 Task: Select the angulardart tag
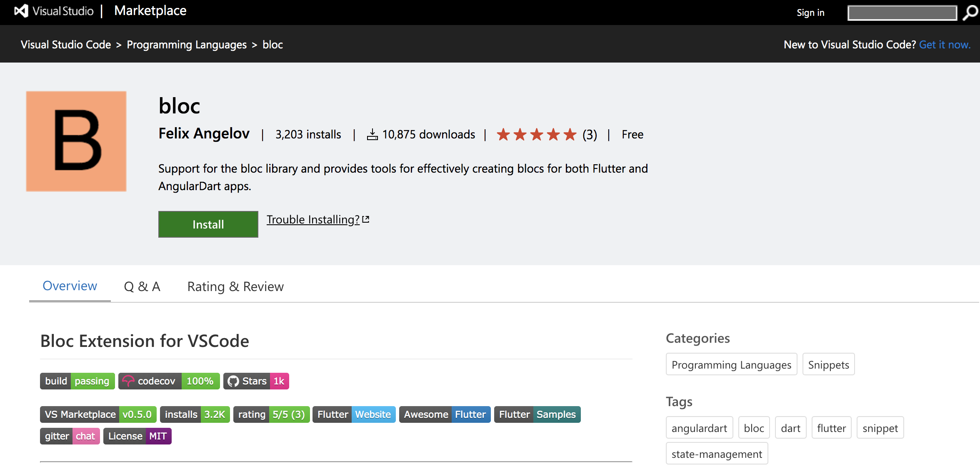[x=700, y=428]
